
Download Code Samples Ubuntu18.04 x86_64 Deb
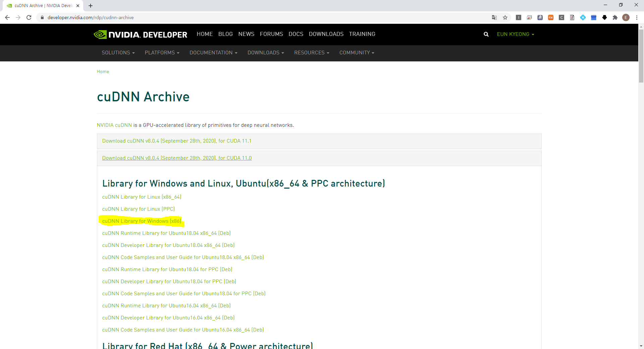[x=183, y=257]
